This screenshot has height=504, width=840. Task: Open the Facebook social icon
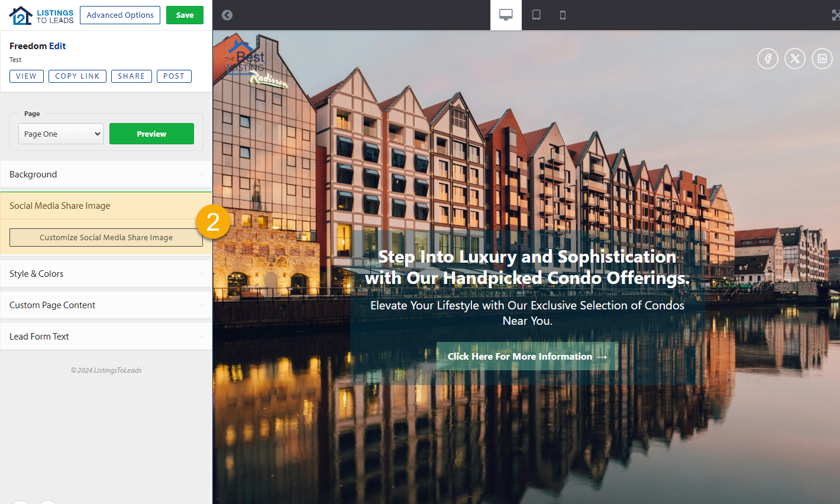click(767, 59)
